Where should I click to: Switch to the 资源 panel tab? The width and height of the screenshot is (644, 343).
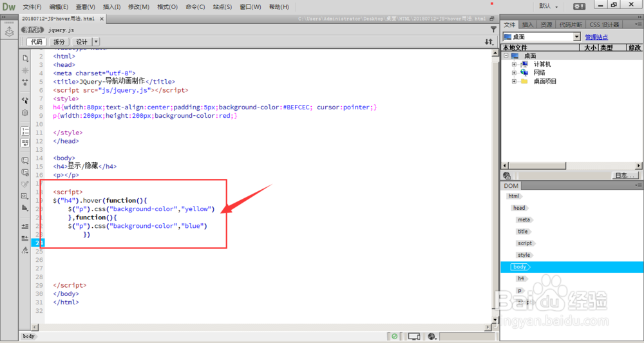coord(546,24)
